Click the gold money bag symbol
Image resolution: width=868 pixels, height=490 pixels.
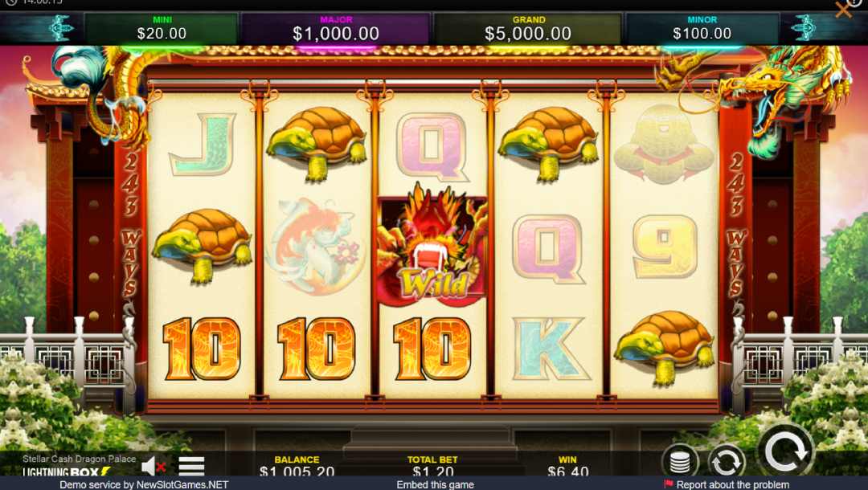tap(663, 145)
